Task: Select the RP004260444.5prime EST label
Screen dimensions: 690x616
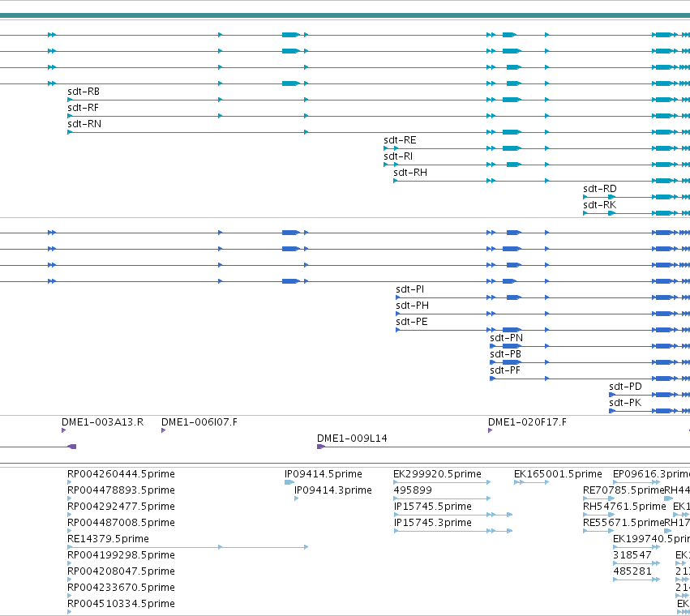Action: [x=121, y=474]
